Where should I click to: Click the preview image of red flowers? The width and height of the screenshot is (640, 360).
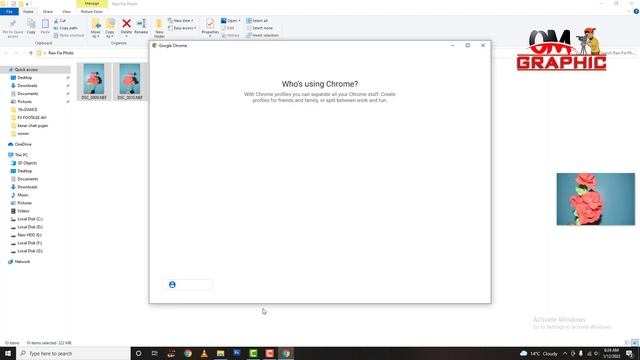(x=596, y=199)
